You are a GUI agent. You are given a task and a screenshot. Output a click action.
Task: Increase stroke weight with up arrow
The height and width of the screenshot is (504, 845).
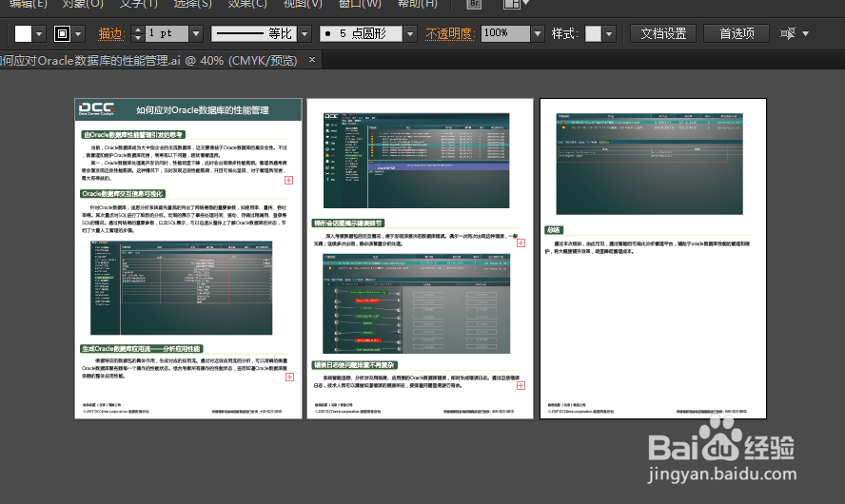pos(138,29)
